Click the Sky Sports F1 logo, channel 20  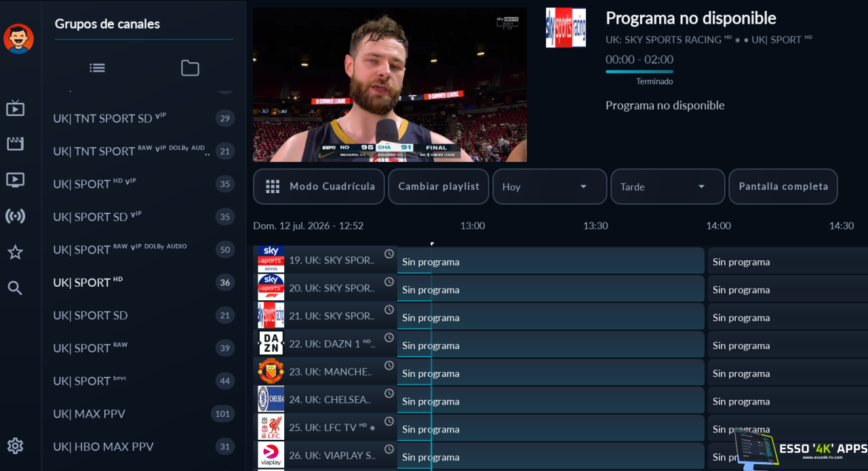pos(271,288)
